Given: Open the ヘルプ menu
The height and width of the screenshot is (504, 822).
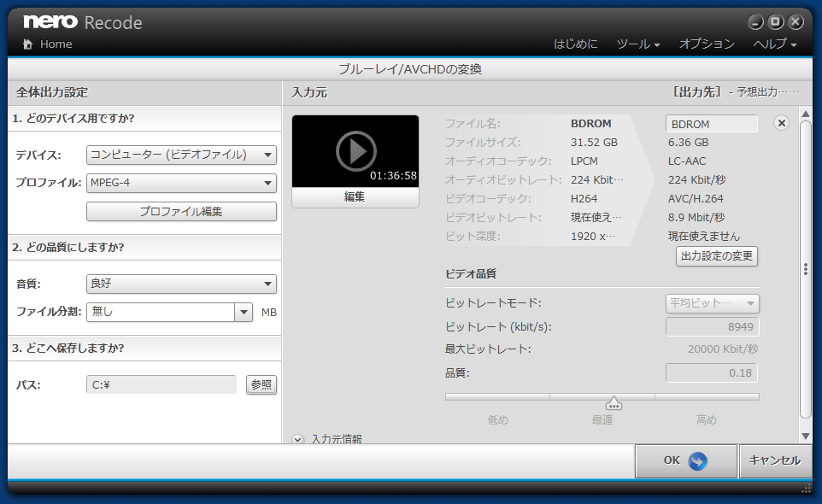Looking at the screenshot, I should (775, 44).
